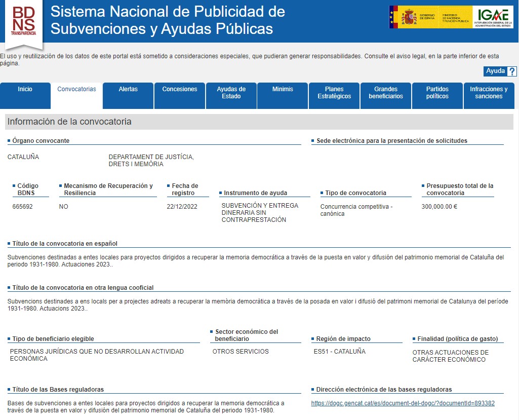This screenshot has height=420, width=519.
Task: Click the 300,000.00 € budget value
Action: pyautogui.click(x=439, y=207)
